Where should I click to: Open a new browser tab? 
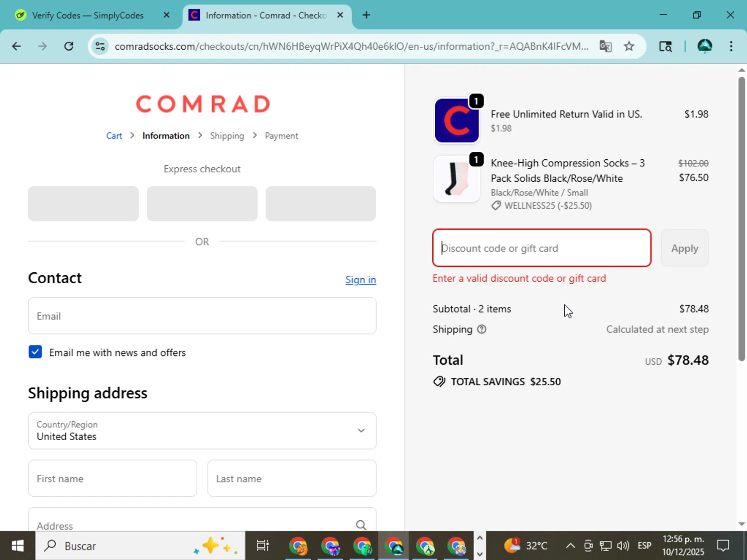click(366, 15)
